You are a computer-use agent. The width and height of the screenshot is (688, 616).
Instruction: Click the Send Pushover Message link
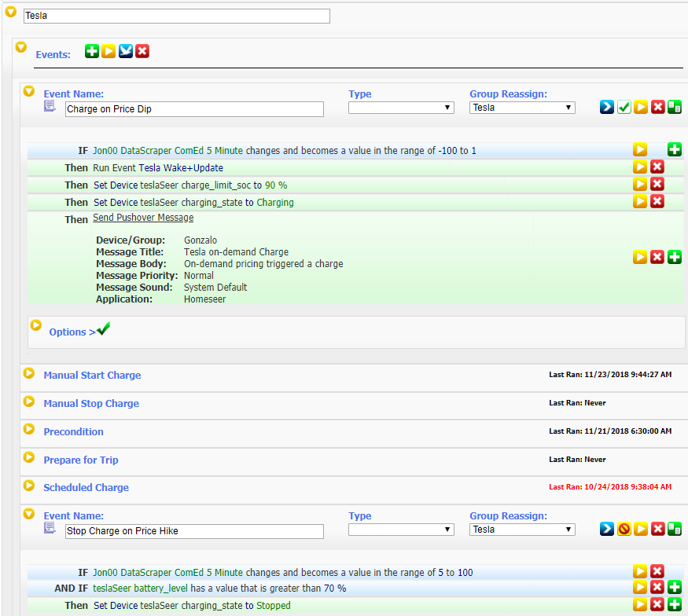point(143,218)
